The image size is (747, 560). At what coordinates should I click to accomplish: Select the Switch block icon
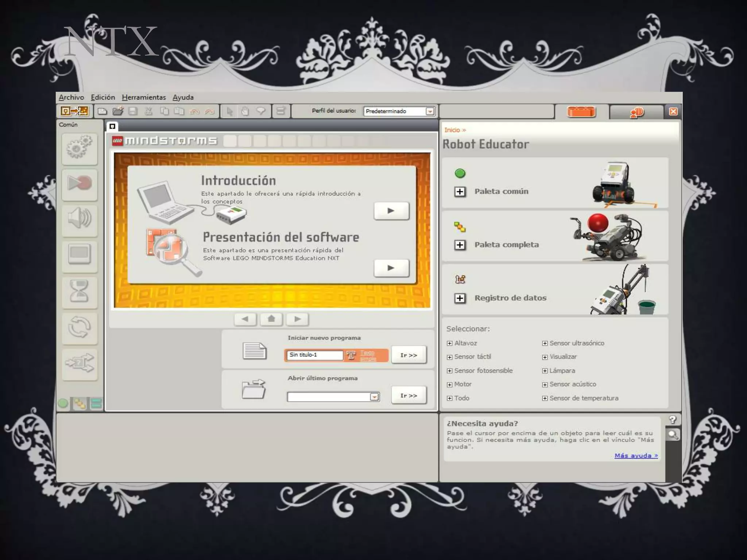[x=80, y=363]
